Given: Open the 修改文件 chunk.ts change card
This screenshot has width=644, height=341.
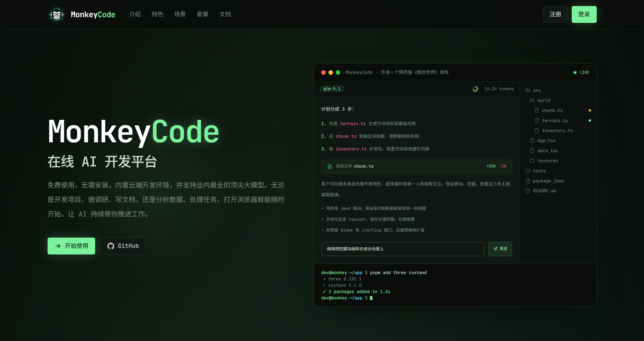Looking at the screenshot, I should (417, 166).
